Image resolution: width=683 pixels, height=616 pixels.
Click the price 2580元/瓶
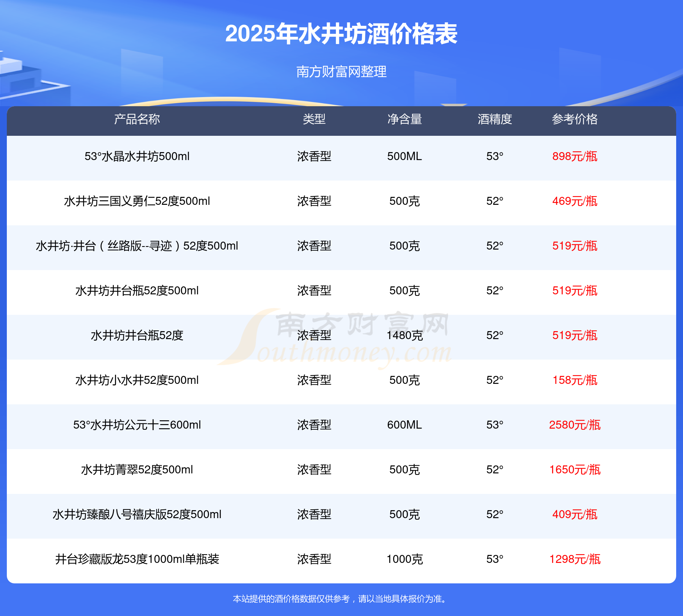click(575, 425)
